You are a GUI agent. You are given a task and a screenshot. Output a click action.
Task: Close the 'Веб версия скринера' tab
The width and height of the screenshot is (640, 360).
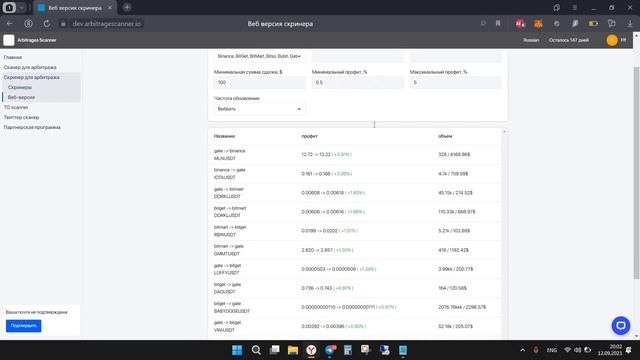[110, 8]
